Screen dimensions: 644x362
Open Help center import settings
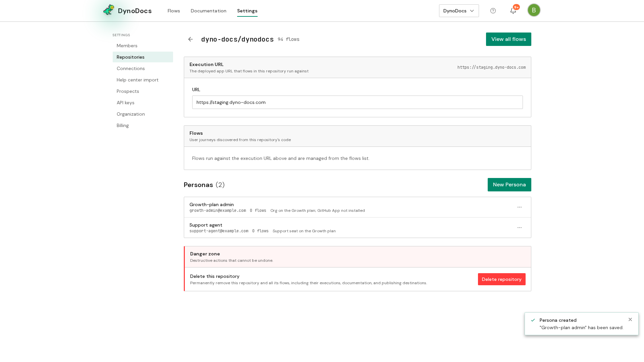pyautogui.click(x=143, y=80)
